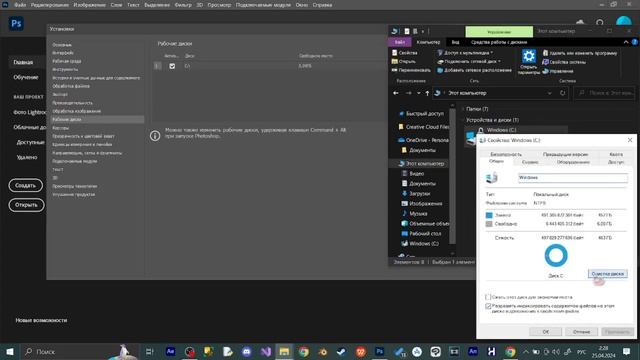The height and width of the screenshot is (360, 640).
Task: Open Photoshop Справка menu
Action: [322, 5]
